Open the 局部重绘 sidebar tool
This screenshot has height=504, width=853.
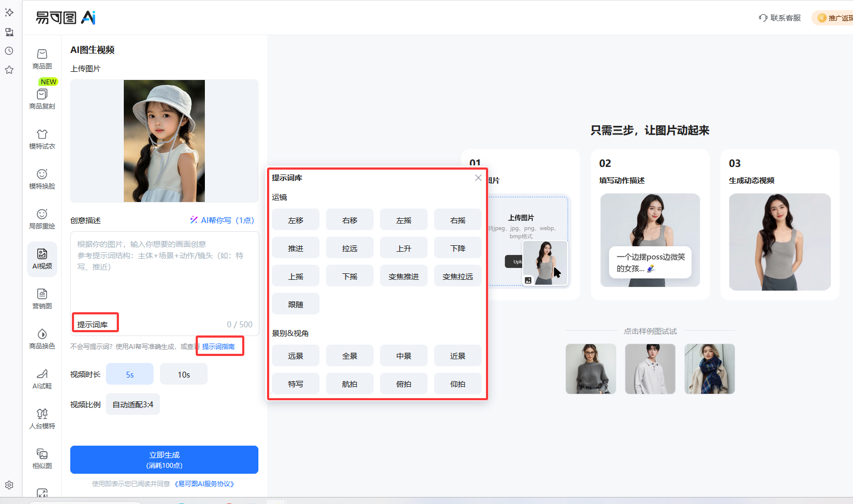[42, 219]
